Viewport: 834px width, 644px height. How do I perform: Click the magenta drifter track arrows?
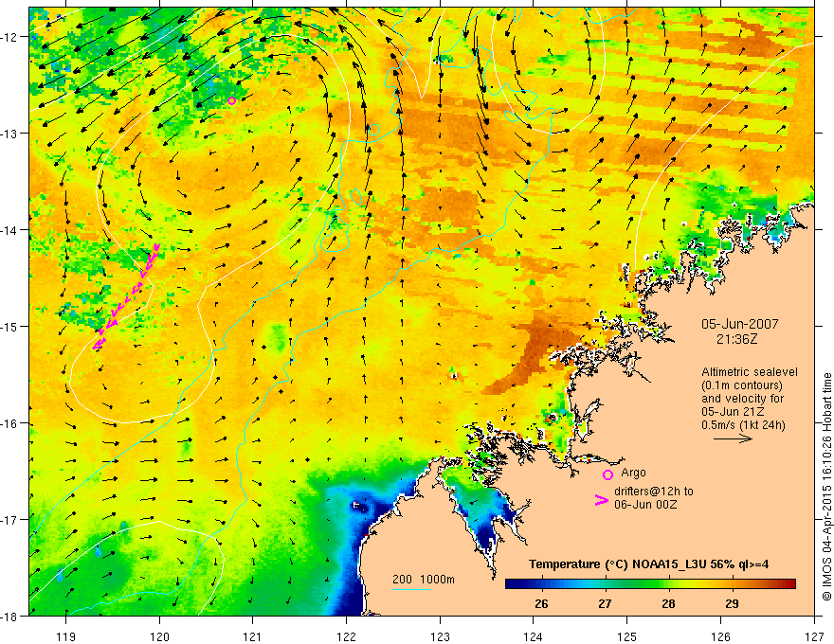pyautogui.click(x=127, y=296)
